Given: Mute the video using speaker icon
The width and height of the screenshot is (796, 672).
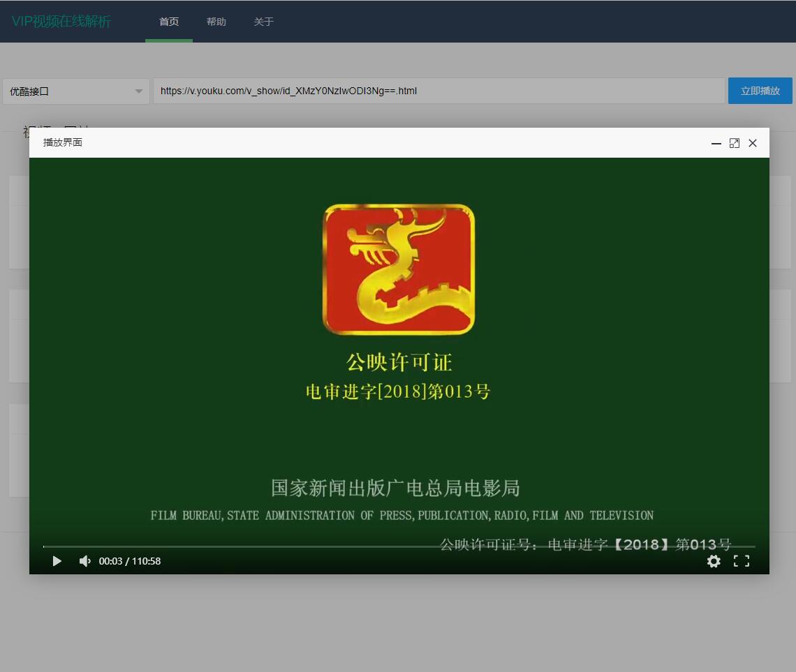Looking at the screenshot, I should 84,561.
